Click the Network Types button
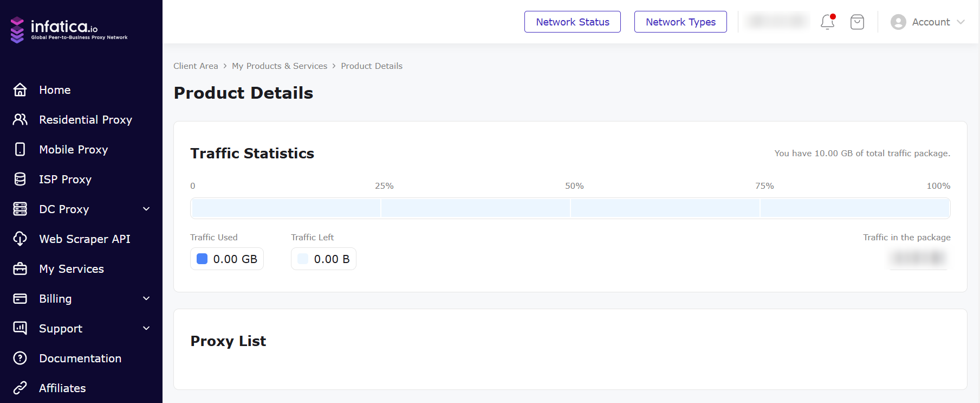 click(680, 22)
